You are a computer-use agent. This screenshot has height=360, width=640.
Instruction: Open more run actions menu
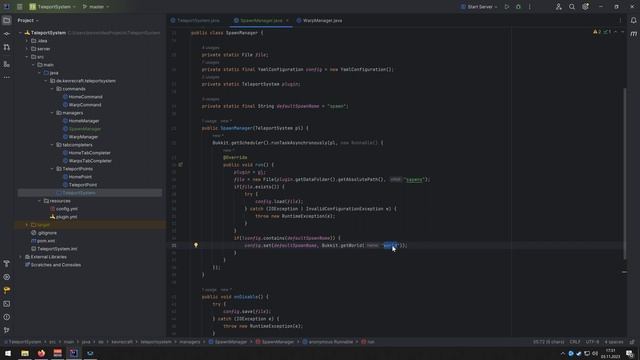530,7
